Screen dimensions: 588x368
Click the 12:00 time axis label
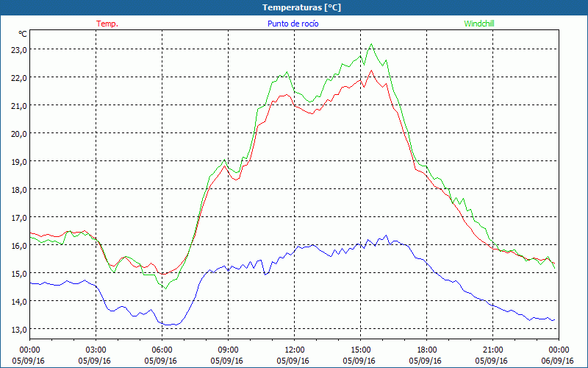[295, 350]
